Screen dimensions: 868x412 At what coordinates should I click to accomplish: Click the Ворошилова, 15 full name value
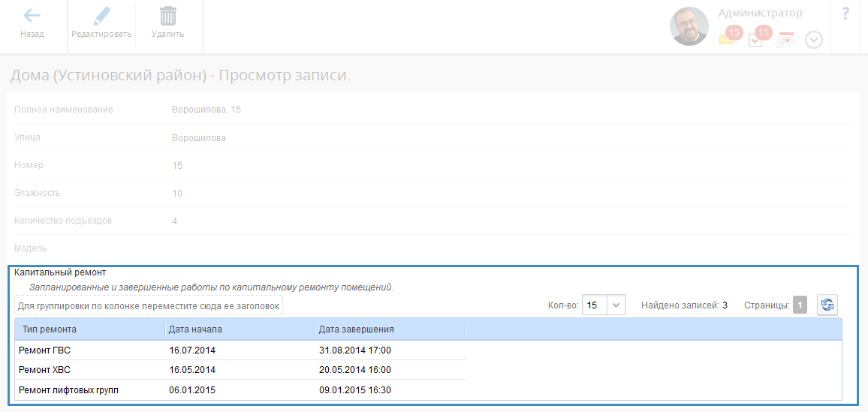pos(206,110)
